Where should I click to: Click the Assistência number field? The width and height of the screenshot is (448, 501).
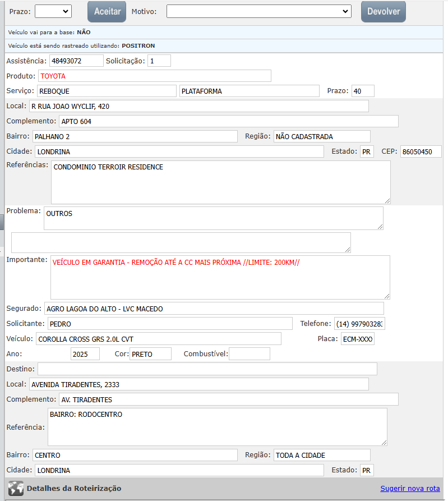[76, 61]
